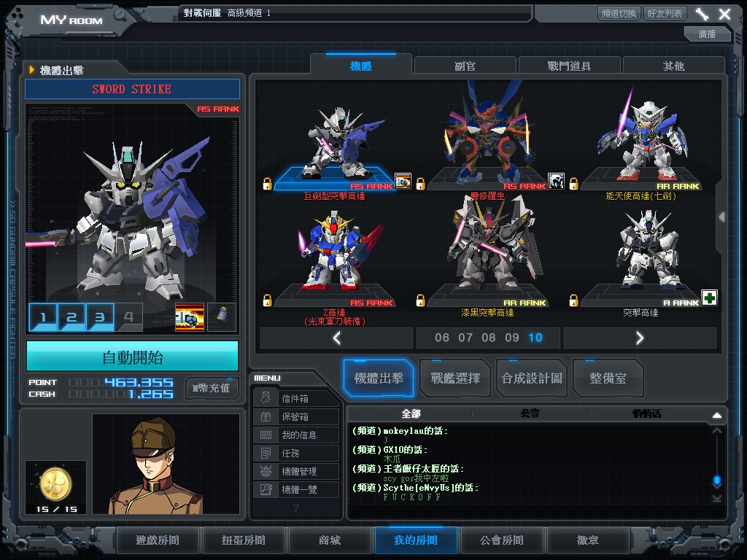
Task: Jump to unit page 07
Action: point(465,338)
